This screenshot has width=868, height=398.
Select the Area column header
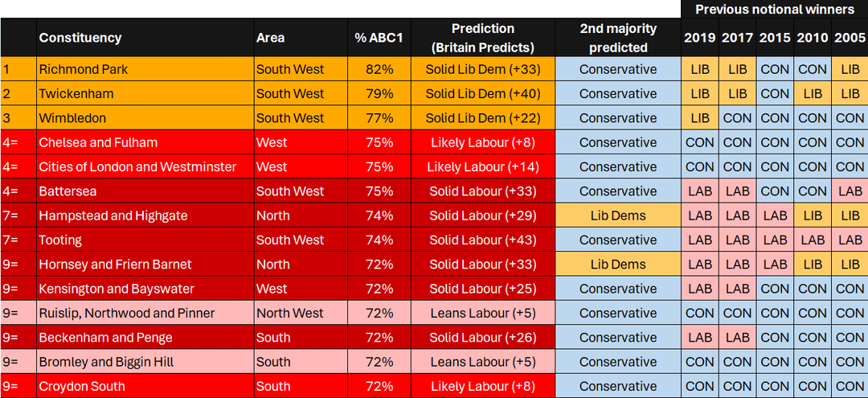271,38
